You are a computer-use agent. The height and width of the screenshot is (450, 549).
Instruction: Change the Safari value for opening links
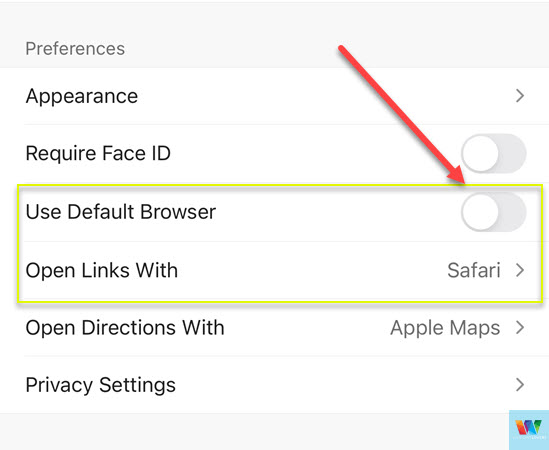[x=474, y=270]
